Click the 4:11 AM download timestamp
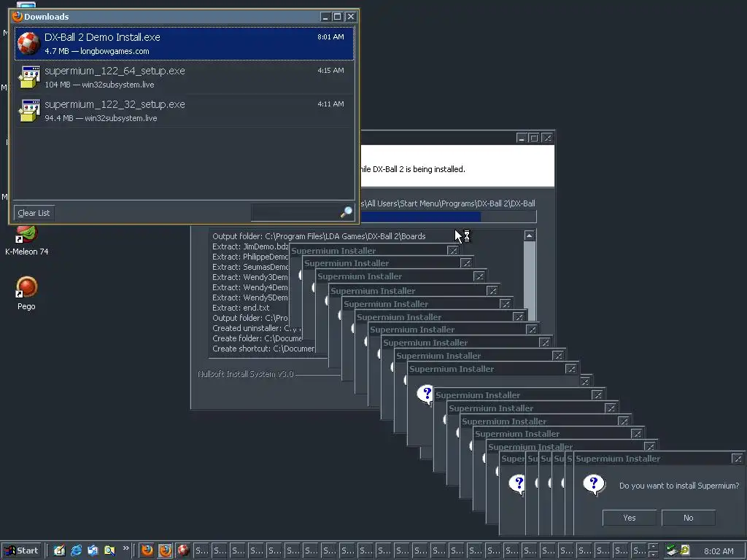The width and height of the screenshot is (747, 560). click(x=330, y=104)
